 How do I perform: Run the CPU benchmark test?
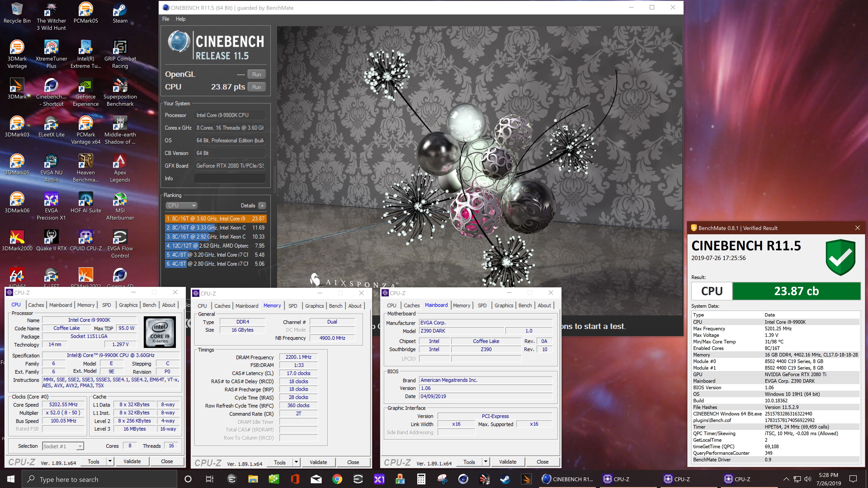coord(256,87)
